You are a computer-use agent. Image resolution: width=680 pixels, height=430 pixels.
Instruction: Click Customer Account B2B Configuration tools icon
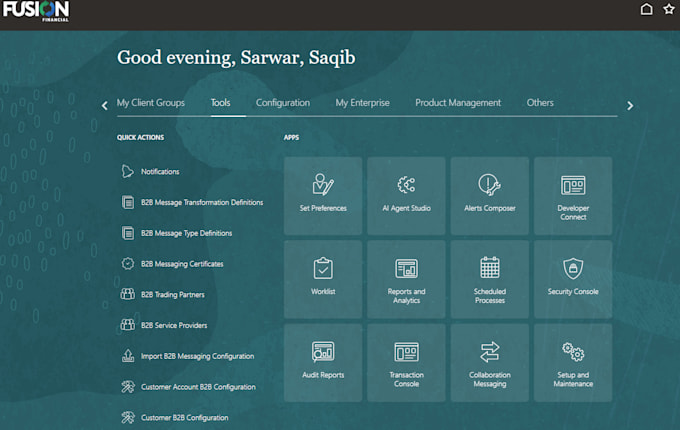tap(128, 387)
